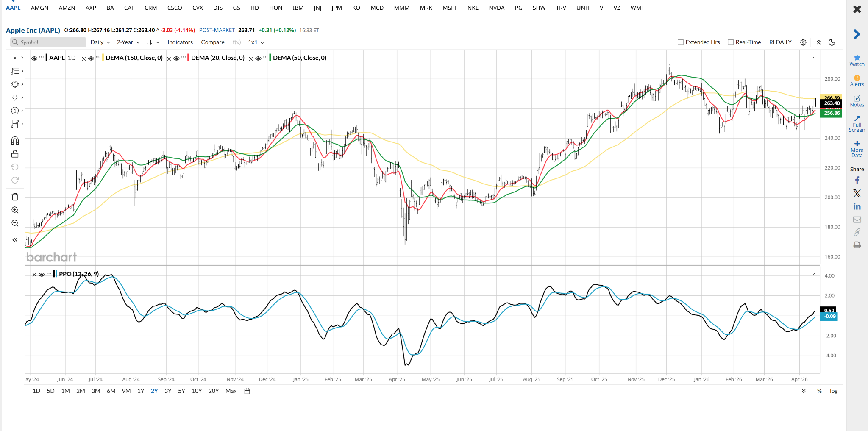Open Alerts in right sidebar
Screen dimensions: 868x431
857,81
